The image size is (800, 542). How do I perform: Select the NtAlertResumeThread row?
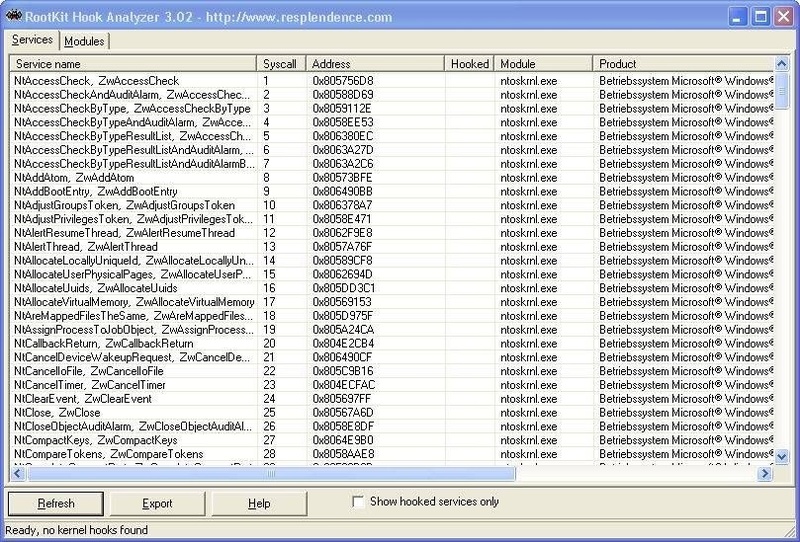[392, 233]
